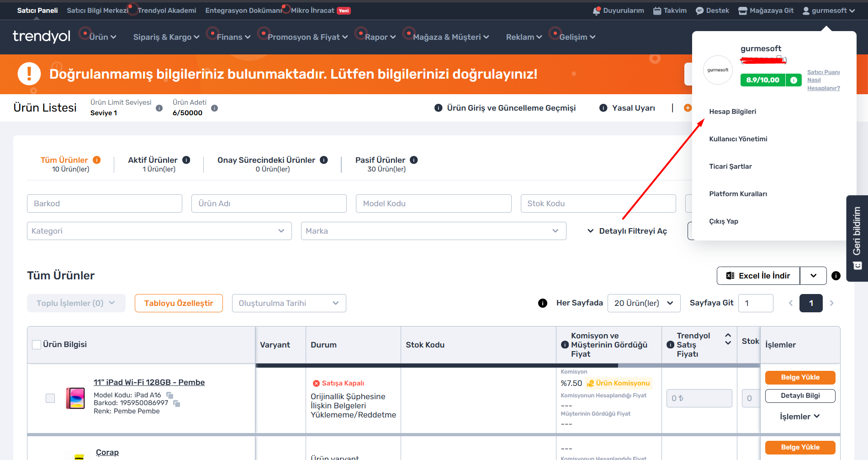Click the Aktif Ürünler info icon
Image resolution: width=868 pixels, height=460 pixels.
pos(186,160)
